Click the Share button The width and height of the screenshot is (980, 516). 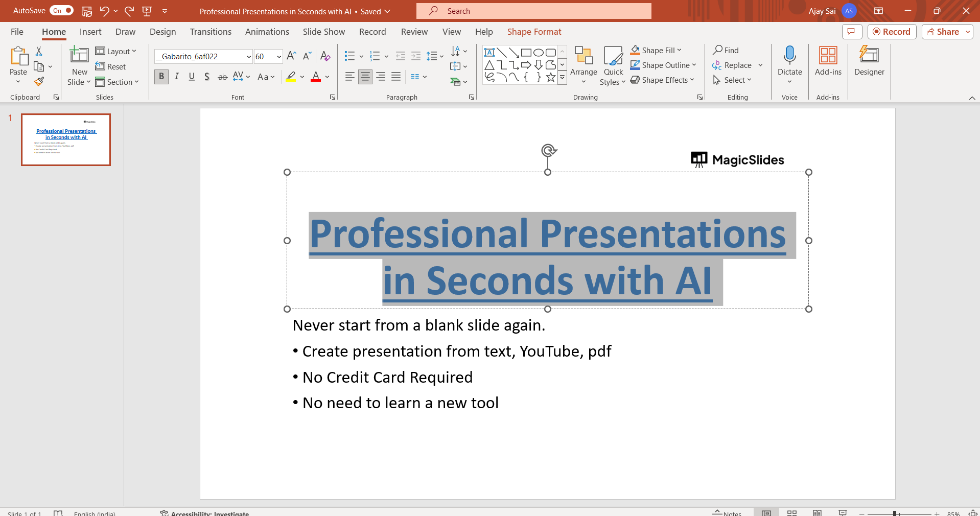pyautogui.click(x=943, y=32)
